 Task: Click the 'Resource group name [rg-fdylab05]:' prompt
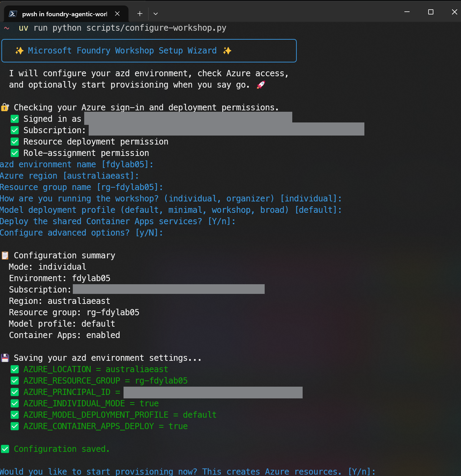point(81,187)
